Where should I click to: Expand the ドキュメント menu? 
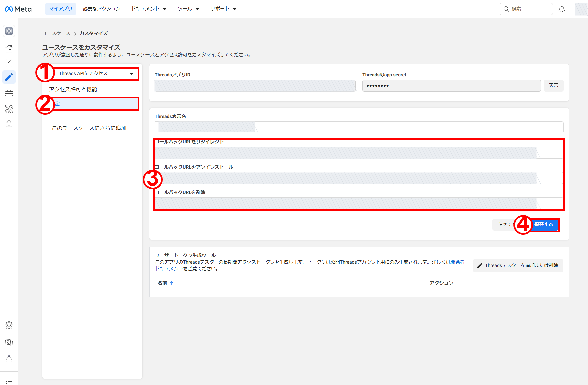click(149, 9)
